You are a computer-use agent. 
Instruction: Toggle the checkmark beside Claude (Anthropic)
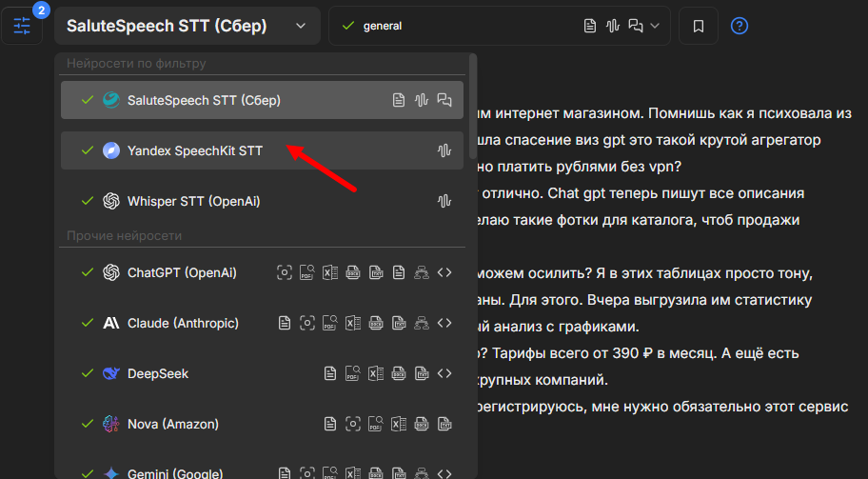pos(88,323)
